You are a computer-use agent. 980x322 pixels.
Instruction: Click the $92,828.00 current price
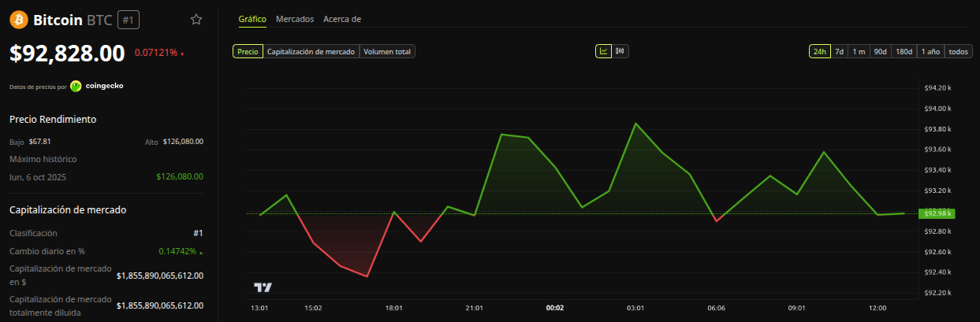pyautogui.click(x=67, y=54)
